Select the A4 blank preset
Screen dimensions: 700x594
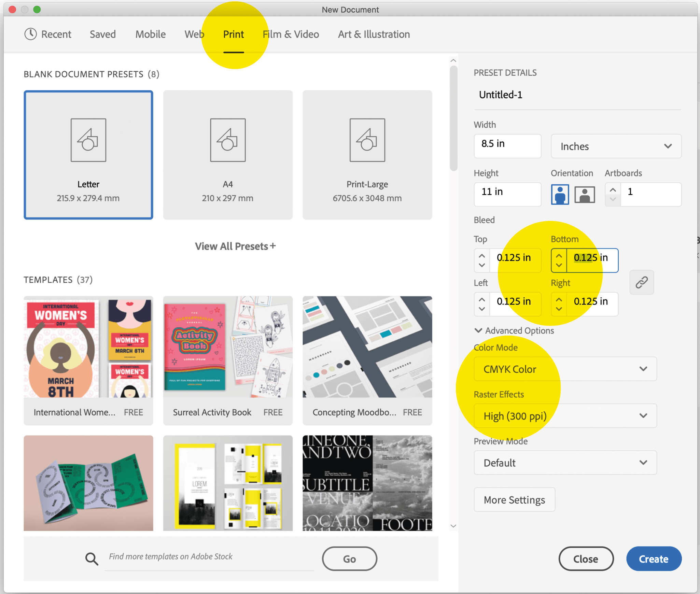(228, 155)
